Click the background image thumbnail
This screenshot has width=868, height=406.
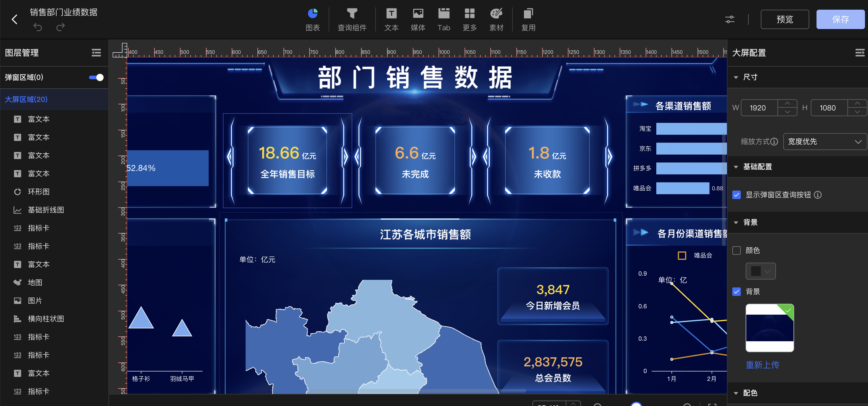[770, 328]
